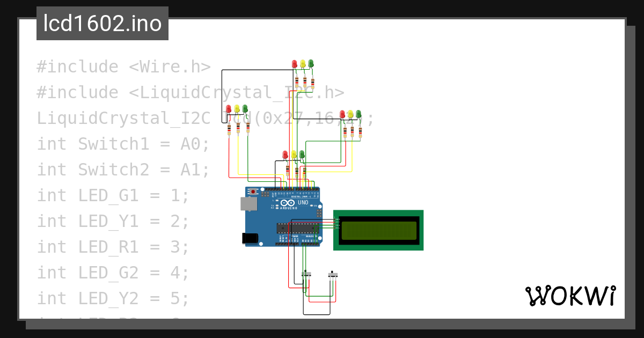Click the code line 'int LED_G1 = 1;'

point(113,195)
